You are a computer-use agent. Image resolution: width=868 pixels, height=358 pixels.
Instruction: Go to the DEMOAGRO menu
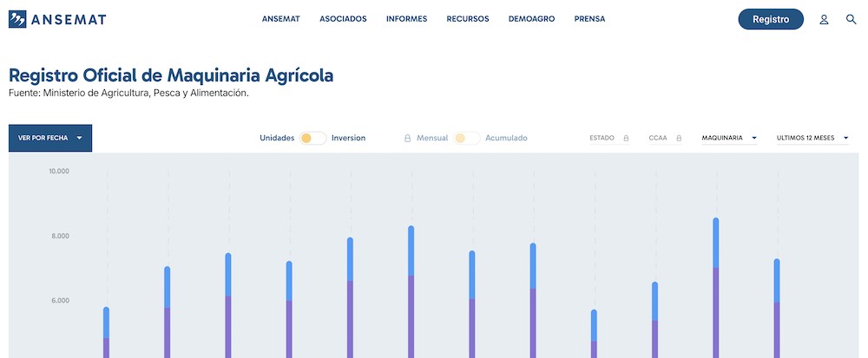531,19
